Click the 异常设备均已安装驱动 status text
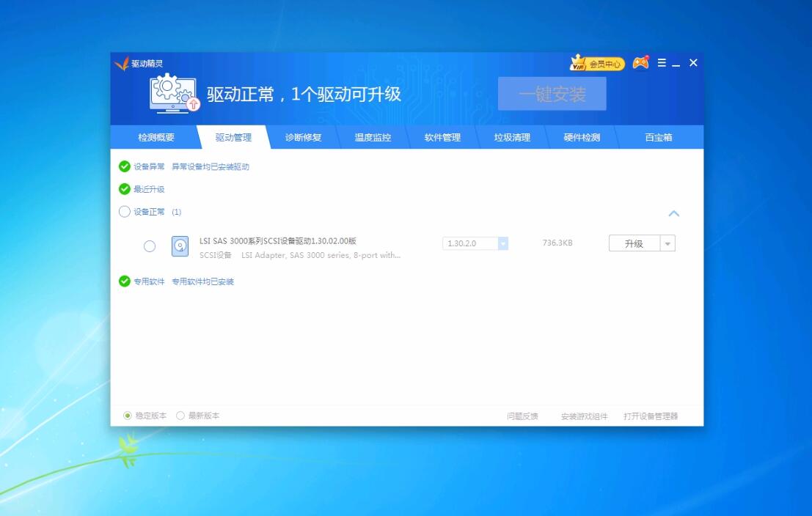Viewport: 812px width, 516px height. [x=211, y=166]
